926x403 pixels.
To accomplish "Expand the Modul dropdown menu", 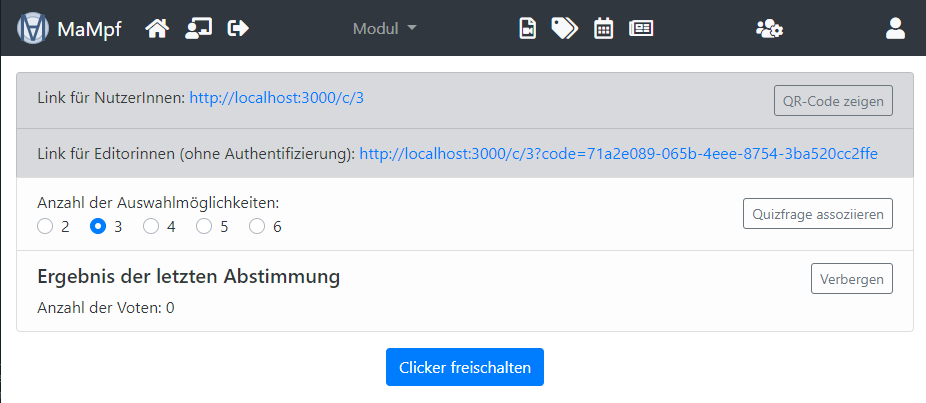I will tap(385, 29).
